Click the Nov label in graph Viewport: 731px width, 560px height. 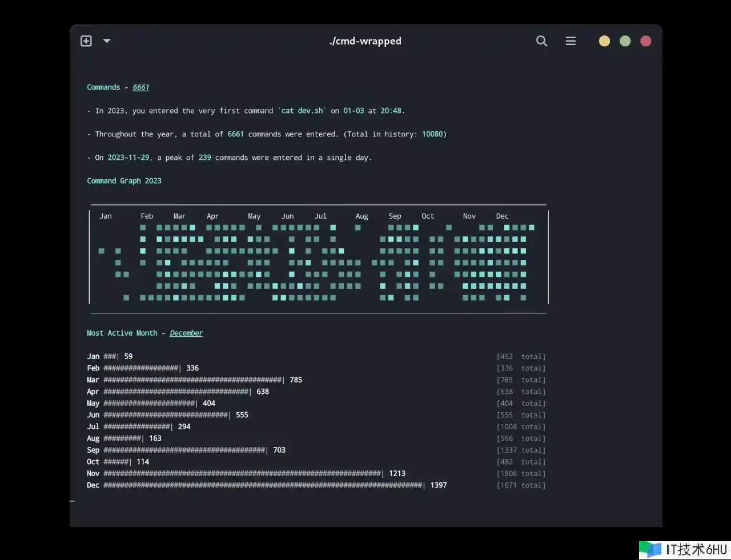[469, 216]
